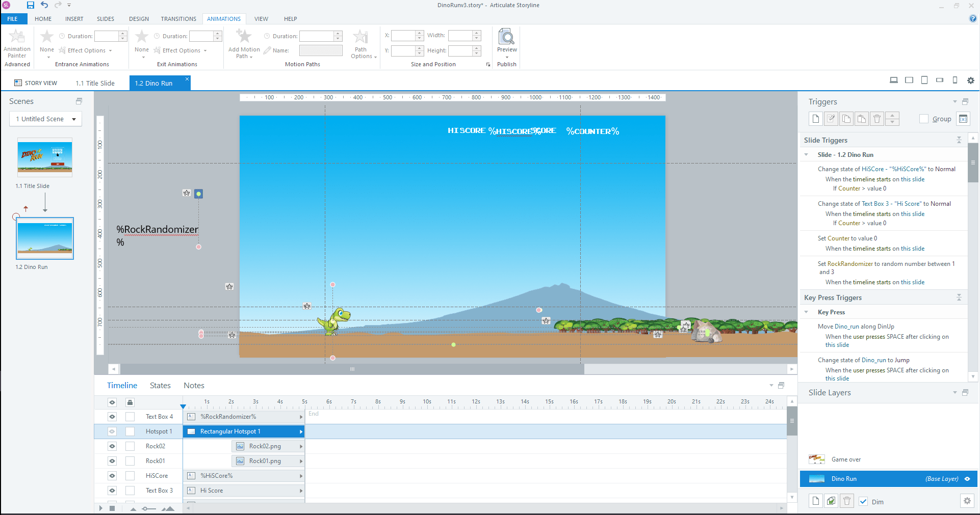Open the Untitled Scene dropdown
The image size is (980, 515).
click(45, 119)
